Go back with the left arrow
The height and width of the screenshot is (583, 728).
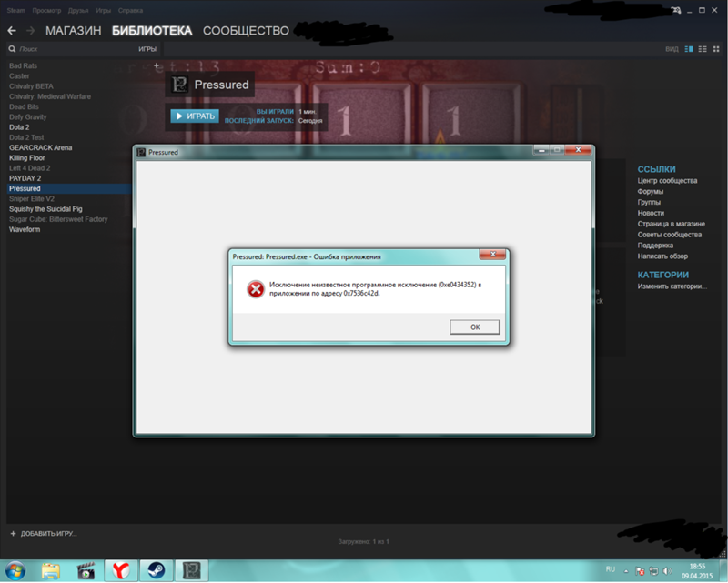point(12,31)
